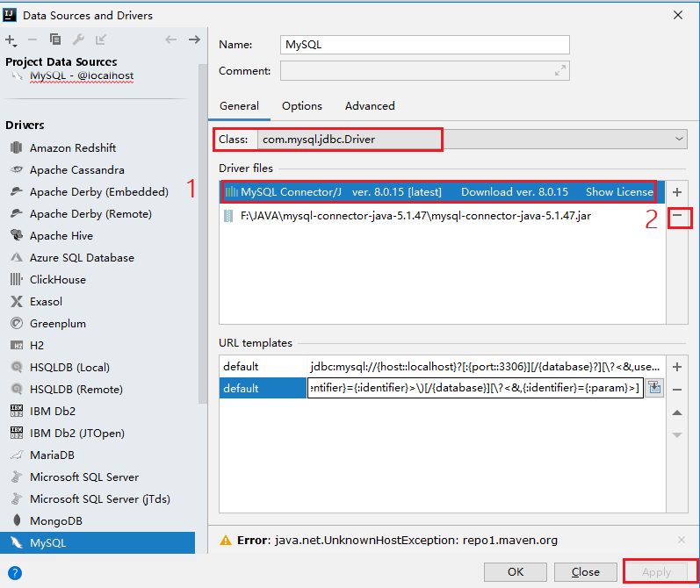The image size is (700, 588).
Task: Expand the Comment field editor
Action: (559, 70)
